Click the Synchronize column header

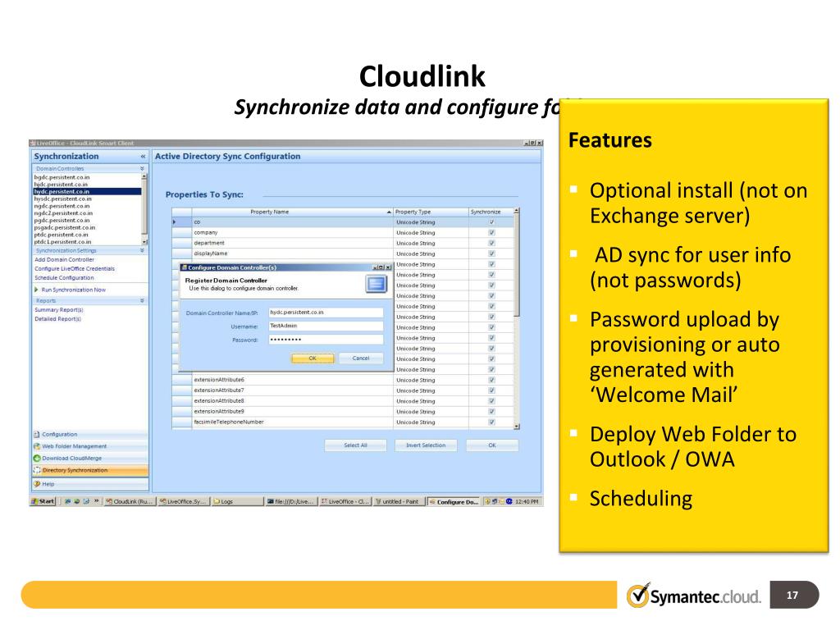click(491, 212)
